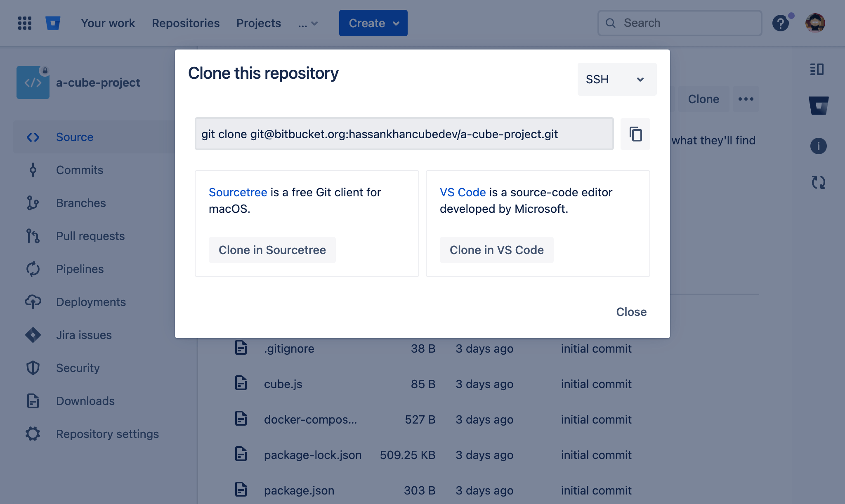Image resolution: width=845 pixels, height=504 pixels.
Task: Click the Source code brackets icon
Action: click(x=33, y=137)
